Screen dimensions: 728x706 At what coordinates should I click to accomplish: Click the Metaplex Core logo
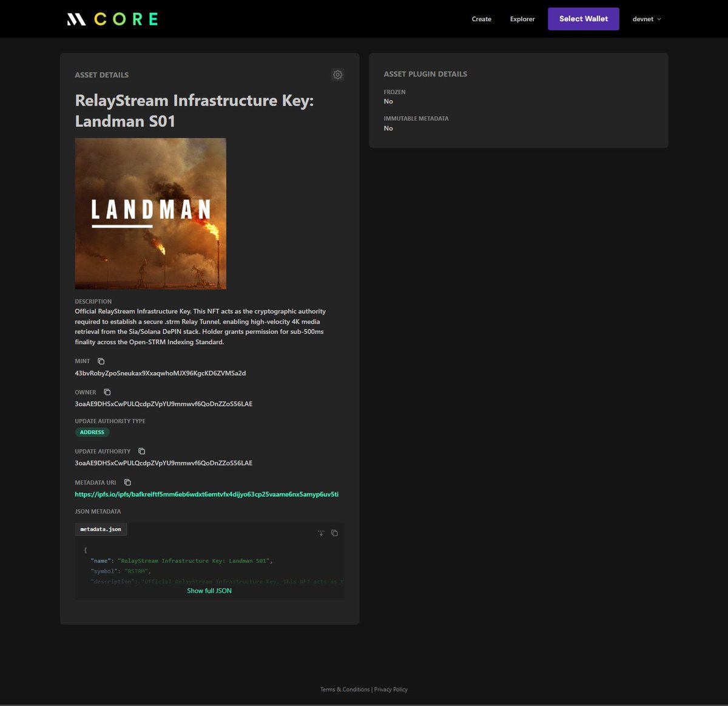point(113,19)
